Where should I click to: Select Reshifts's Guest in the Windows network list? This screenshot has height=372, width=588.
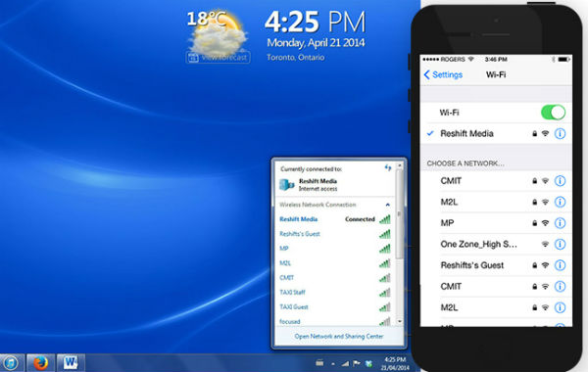click(334, 234)
